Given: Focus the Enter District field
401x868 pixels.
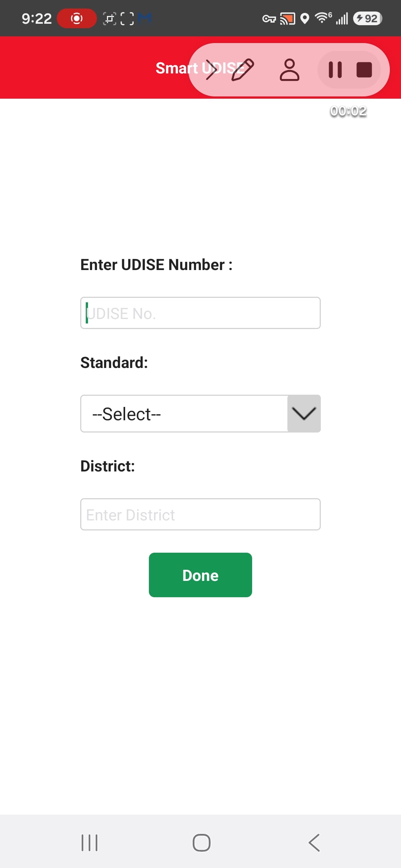Looking at the screenshot, I should coord(200,514).
